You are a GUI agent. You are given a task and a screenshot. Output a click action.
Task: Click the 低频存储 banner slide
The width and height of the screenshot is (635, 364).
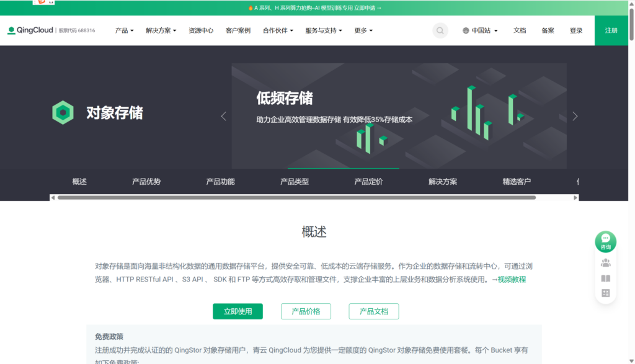pyautogui.click(x=399, y=116)
